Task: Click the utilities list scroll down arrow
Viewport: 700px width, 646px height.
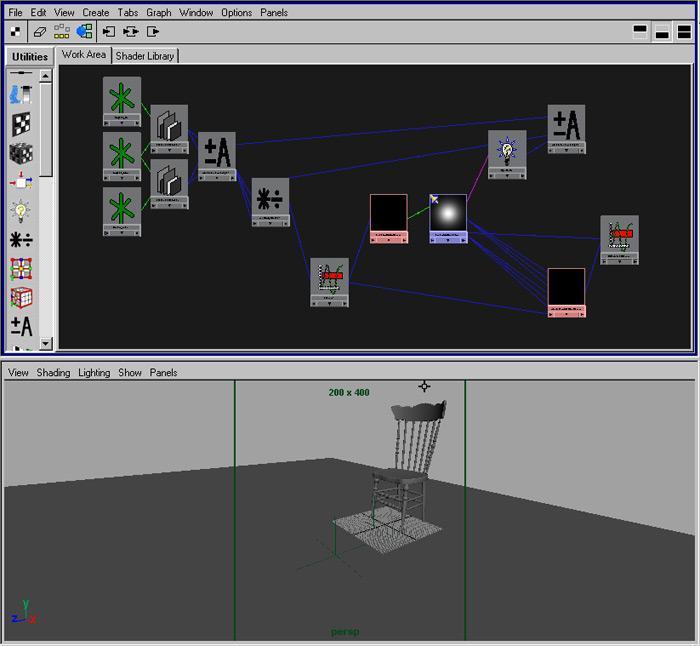Action: (x=46, y=343)
